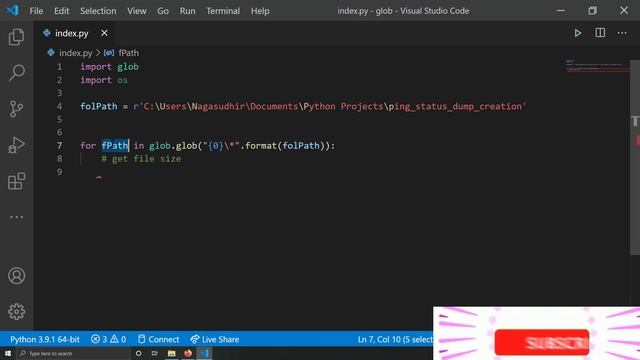Open the Edit menu

[x=62, y=11]
